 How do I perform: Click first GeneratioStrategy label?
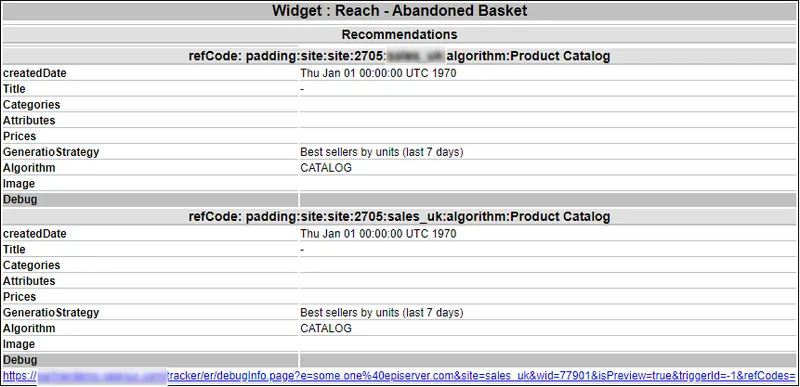click(x=51, y=152)
